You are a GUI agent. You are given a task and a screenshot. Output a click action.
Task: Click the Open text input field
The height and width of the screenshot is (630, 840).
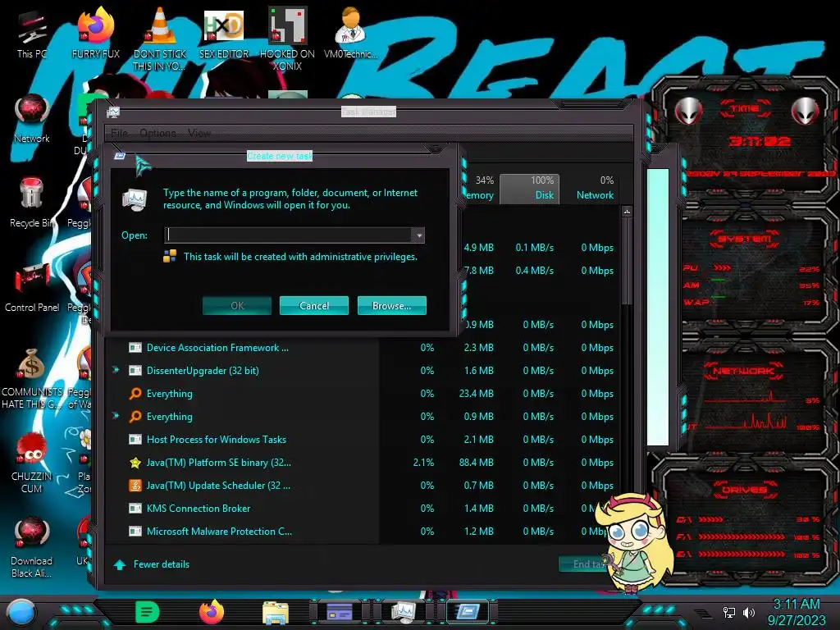pos(288,235)
